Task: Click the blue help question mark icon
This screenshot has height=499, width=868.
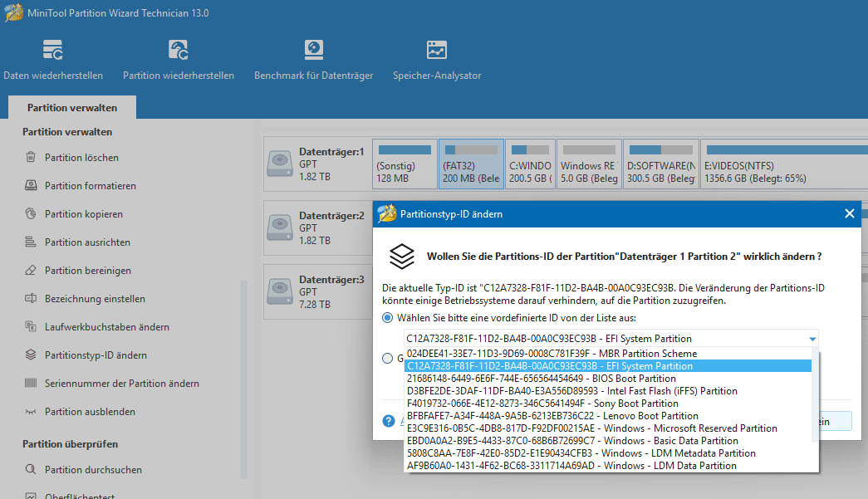Action: point(389,421)
